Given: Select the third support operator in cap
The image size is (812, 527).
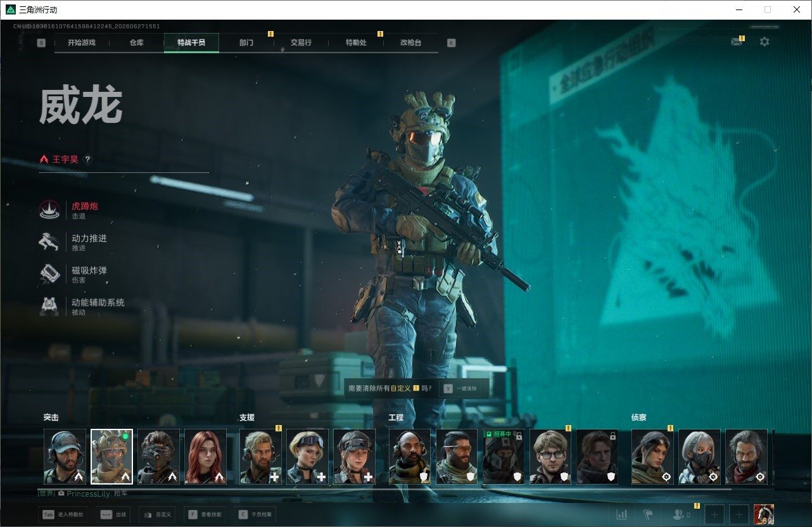Looking at the screenshot, I should 354,457.
